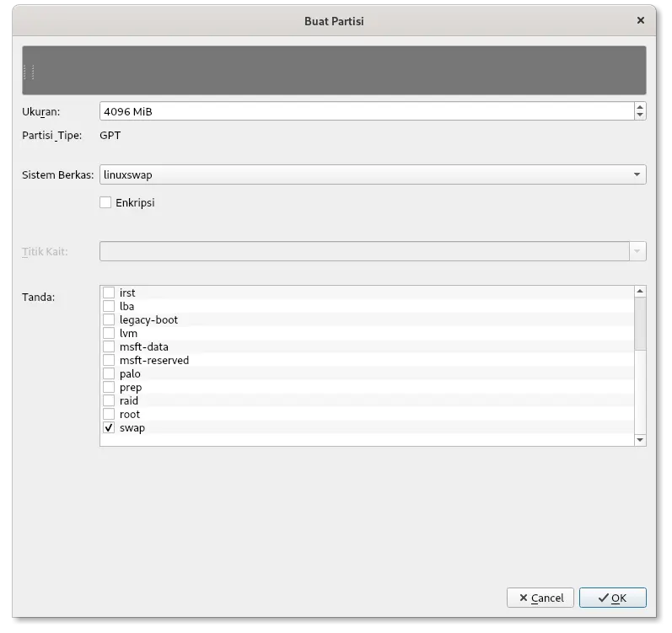Close the Buat Partisi dialog
Screen dimensions: 672x633
click(x=640, y=20)
